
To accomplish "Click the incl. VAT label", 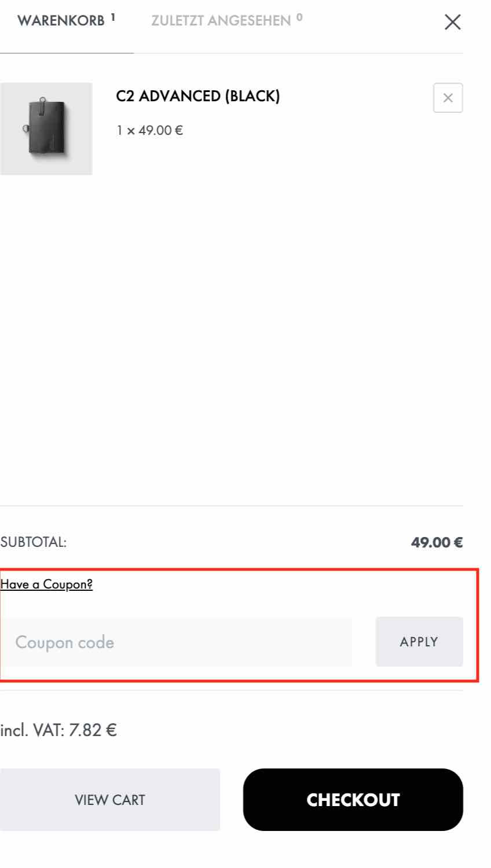I will pos(32,730).
